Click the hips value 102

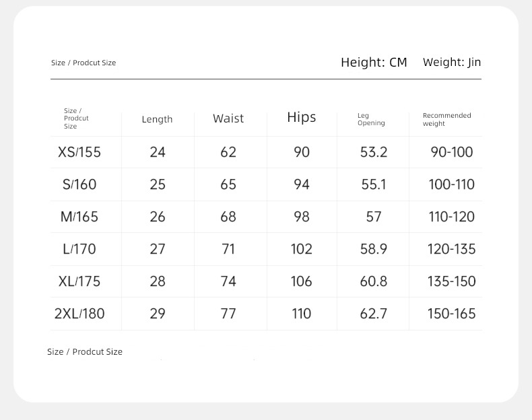[301, 249]
